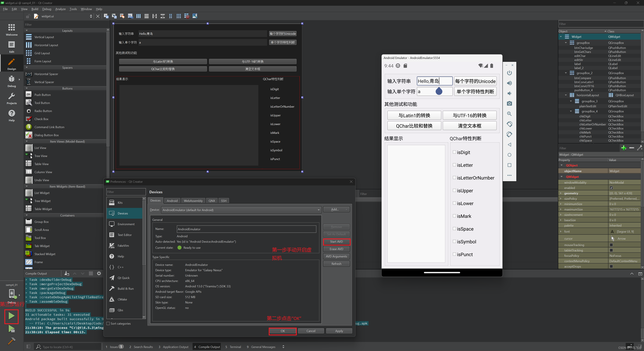The image size is (644, 351).
Task: Collapse groupBox_2 tree node
Action: coord(566,73)
